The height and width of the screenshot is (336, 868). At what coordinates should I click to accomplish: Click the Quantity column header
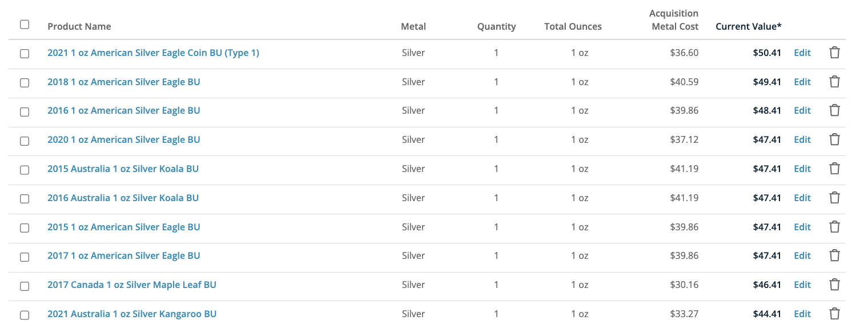(x=496, y=26)
